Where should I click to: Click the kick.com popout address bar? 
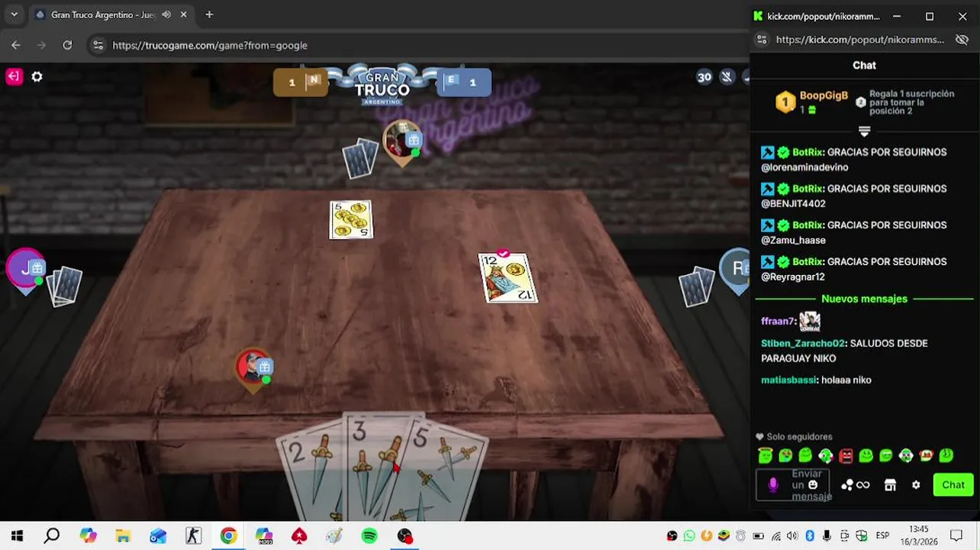point(860,40)
